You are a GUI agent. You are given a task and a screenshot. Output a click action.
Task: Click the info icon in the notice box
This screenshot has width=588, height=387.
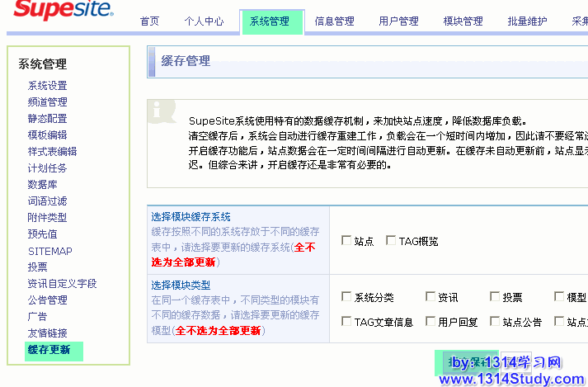tap(163, 111)
